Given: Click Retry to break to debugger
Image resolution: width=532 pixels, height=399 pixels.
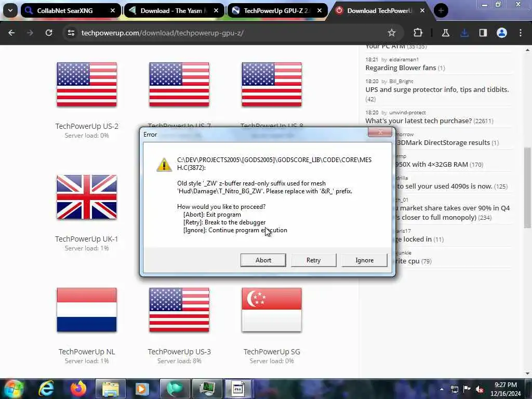Looking at the screenshot, I should pos(313,260).
